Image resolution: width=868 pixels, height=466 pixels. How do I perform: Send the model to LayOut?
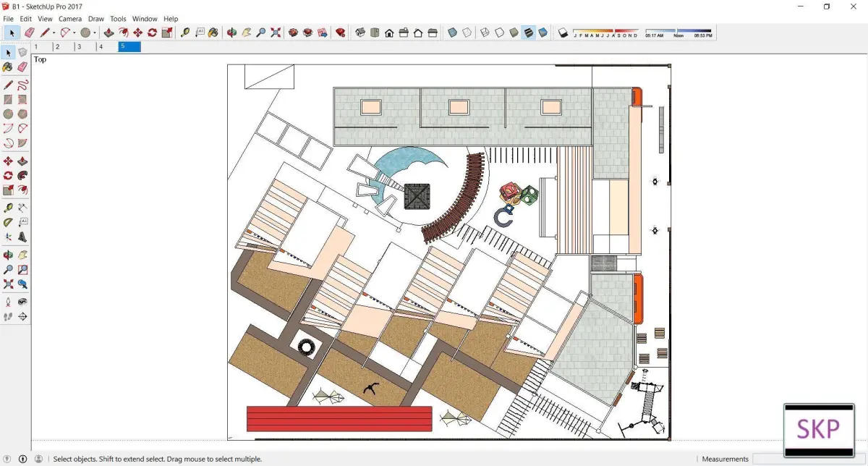[x=322, y=33]
